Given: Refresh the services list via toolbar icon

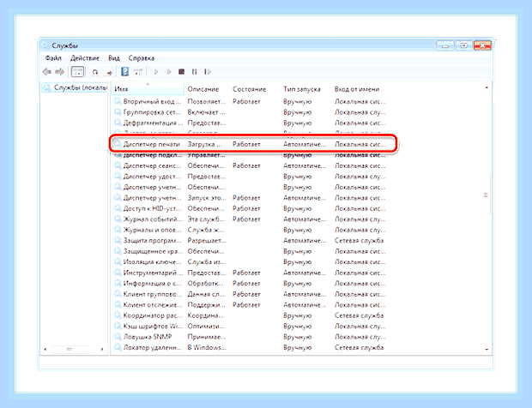Looking at the screenshot, I should click(x=95, y=72).
